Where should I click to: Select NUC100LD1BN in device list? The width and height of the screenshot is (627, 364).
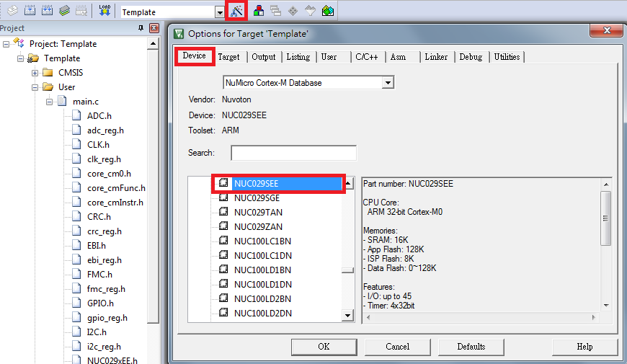262,270
